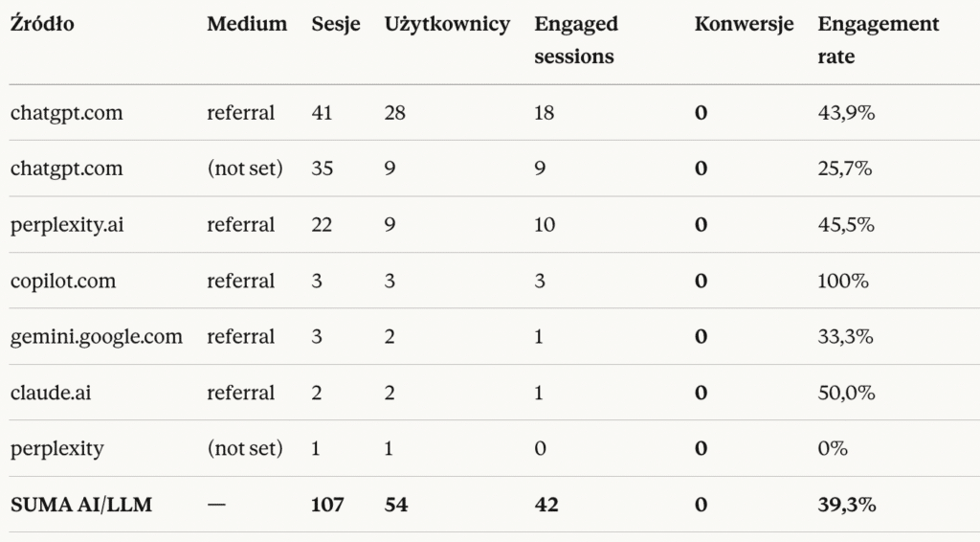Click the Źródło column header
This screenshot has width=980, height=542.
[x=41, y=25]
